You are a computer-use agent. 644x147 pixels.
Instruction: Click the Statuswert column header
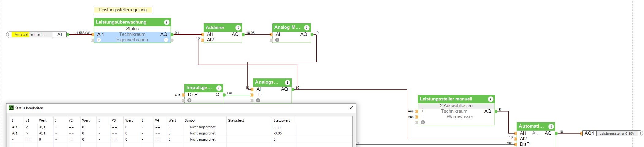[x=282, y=120]
